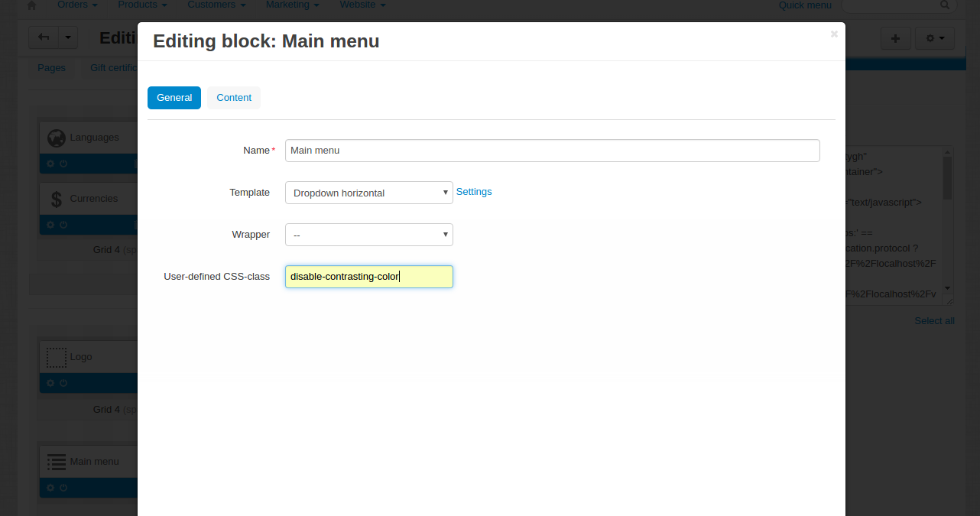Click the Logo block title

click(x=81, y=357)
